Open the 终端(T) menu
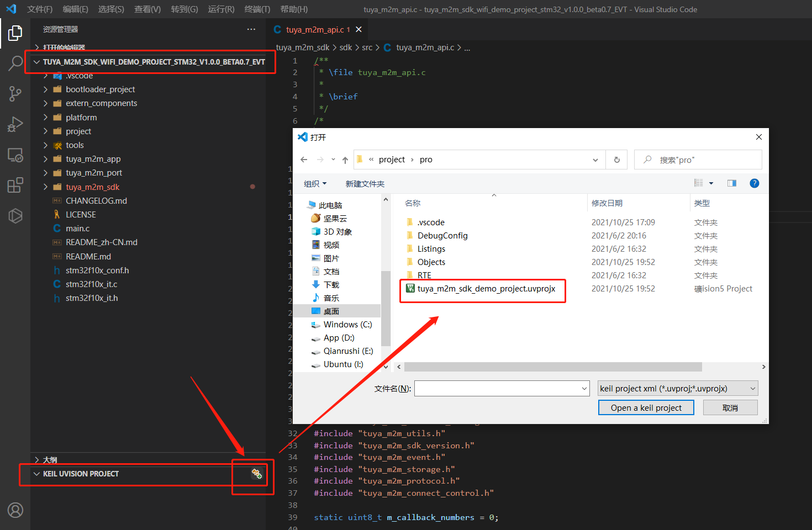The width and height of the screenshot is (812, 530). click(x=256, y=9)
